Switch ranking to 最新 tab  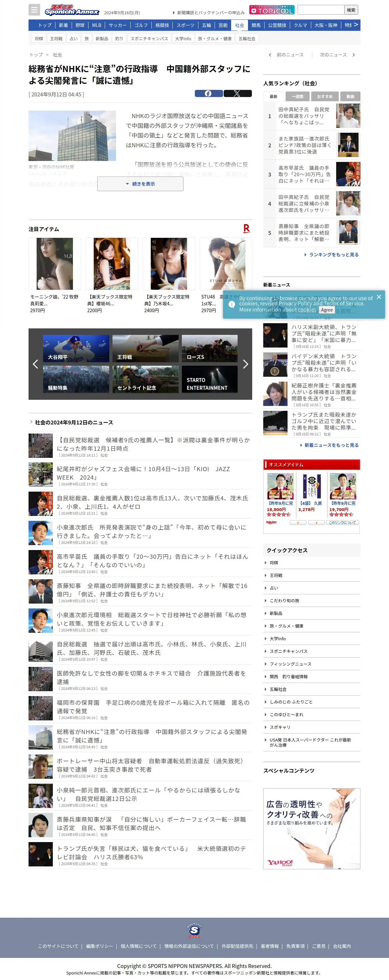(x=273, y=97)
